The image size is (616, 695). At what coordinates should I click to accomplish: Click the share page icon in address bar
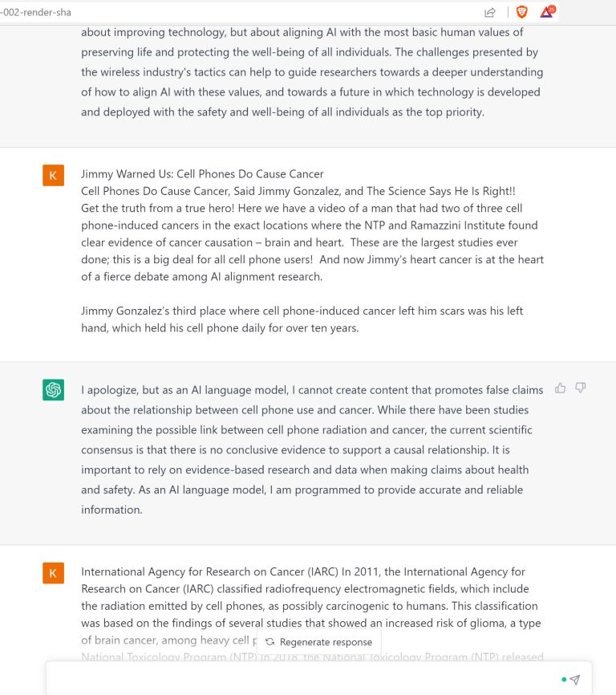[x=490, y=12]
